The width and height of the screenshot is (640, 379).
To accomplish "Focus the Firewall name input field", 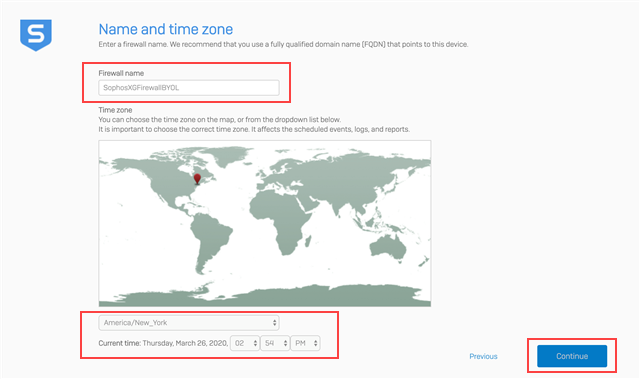I will click(189, 88).
